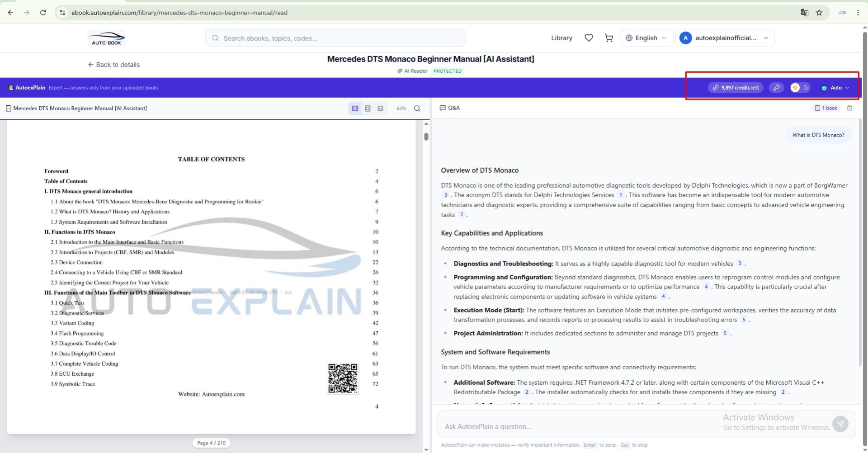Screen dimensions: 868x453
Task: Reload the current page
Action: coord(43,13)
